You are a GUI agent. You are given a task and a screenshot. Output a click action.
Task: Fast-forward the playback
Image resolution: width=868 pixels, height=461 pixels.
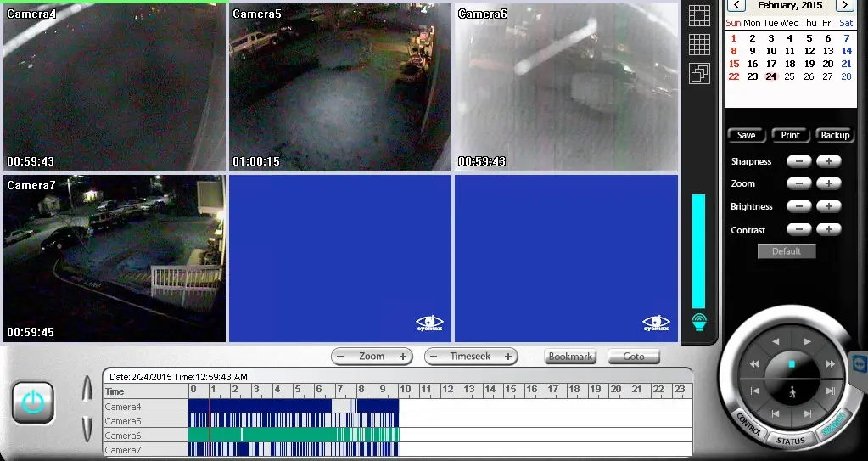[830, 364]
